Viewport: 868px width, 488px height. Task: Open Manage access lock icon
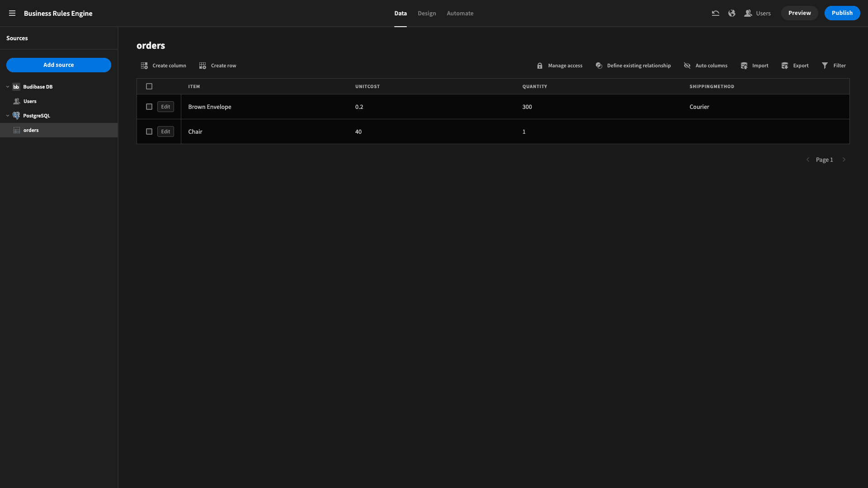[x=539, y=66]
